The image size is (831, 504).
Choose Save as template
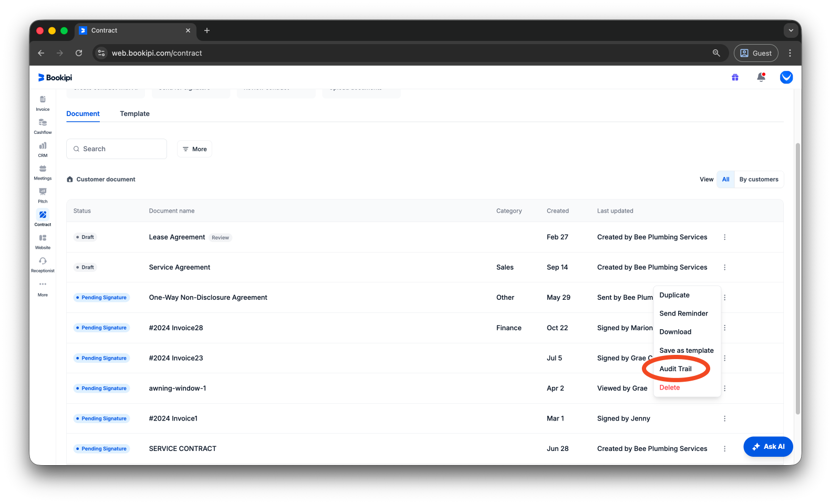[686, 351]
